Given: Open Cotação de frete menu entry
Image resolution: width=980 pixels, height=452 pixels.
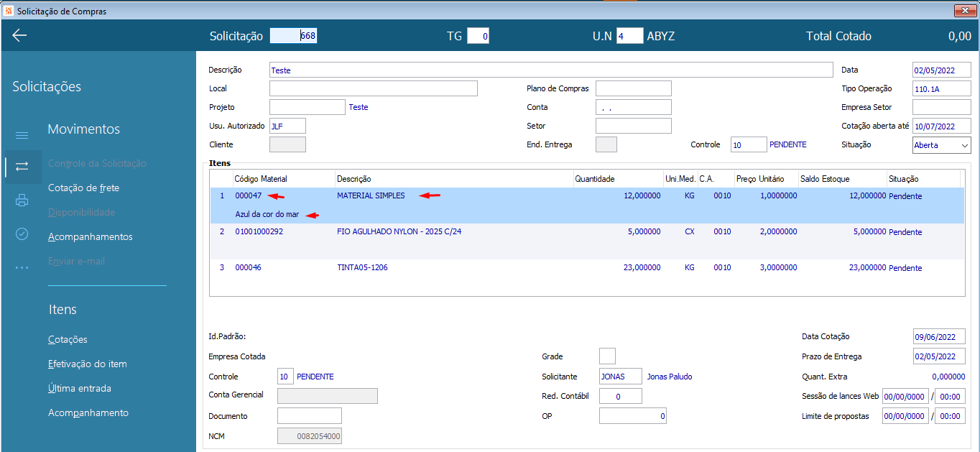Looking at the screenshot, I should coord(83,188).
